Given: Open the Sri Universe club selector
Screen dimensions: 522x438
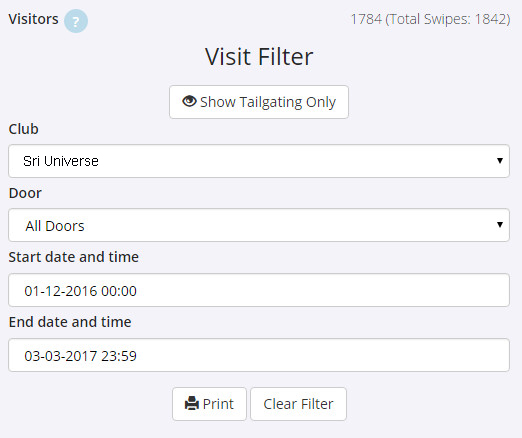Looking at the screenshot, I should click(259, 161).
